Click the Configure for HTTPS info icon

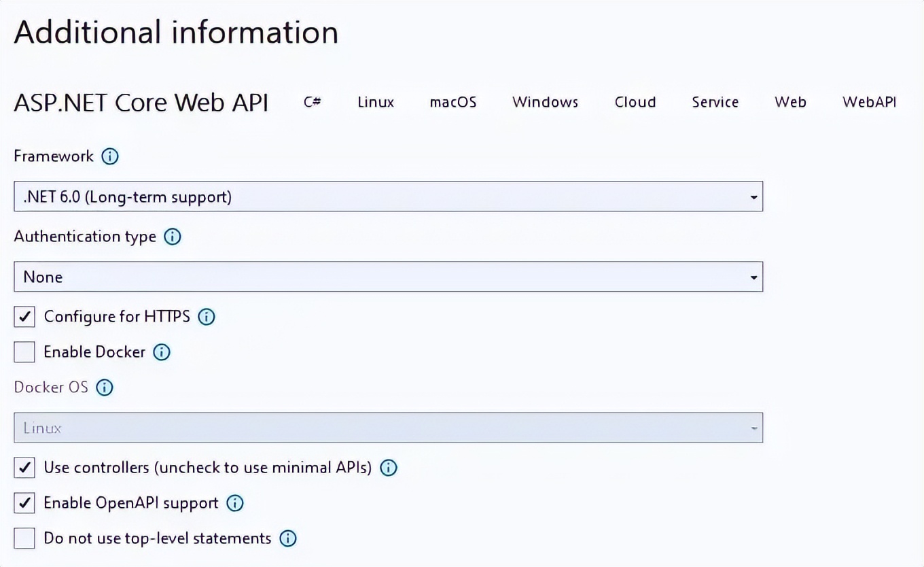click(x=206, y=317)
